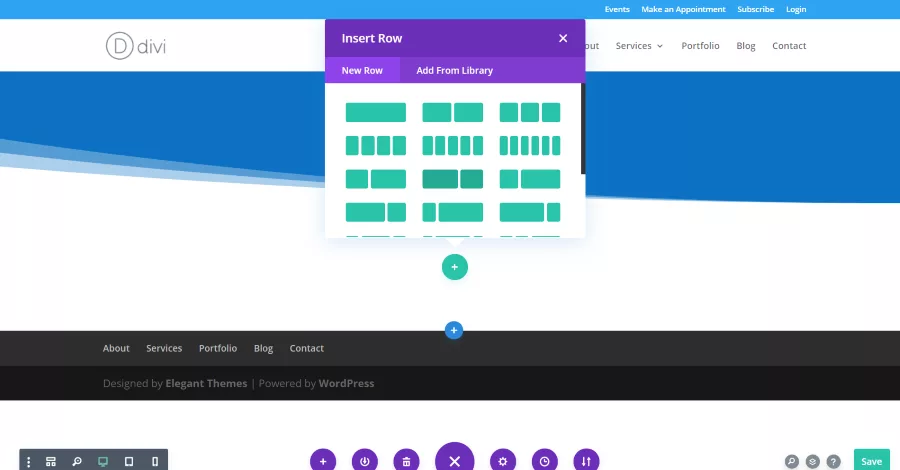Click the search icon near Save
The width and height of the screenshot is (900, 470).
[792, 461]
